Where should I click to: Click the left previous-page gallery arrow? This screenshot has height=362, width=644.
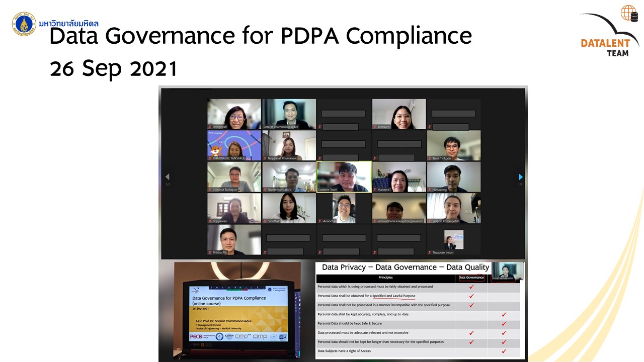coord(168,177)
